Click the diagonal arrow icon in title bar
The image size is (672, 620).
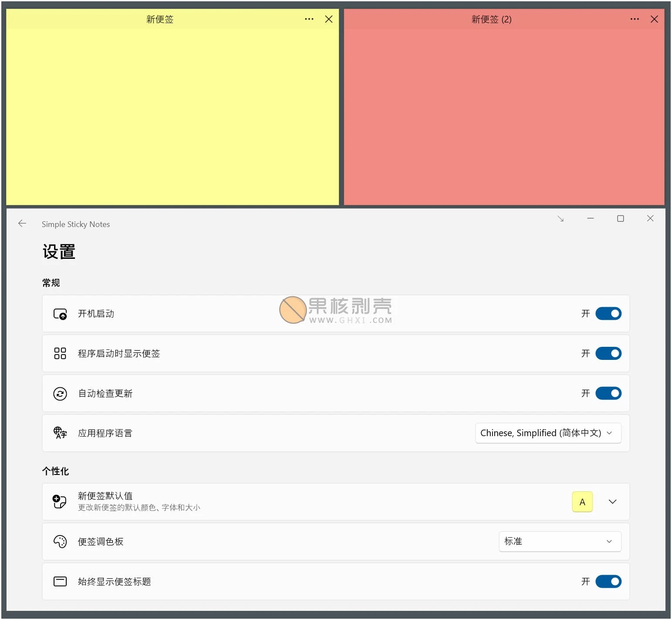coord(560,219)
